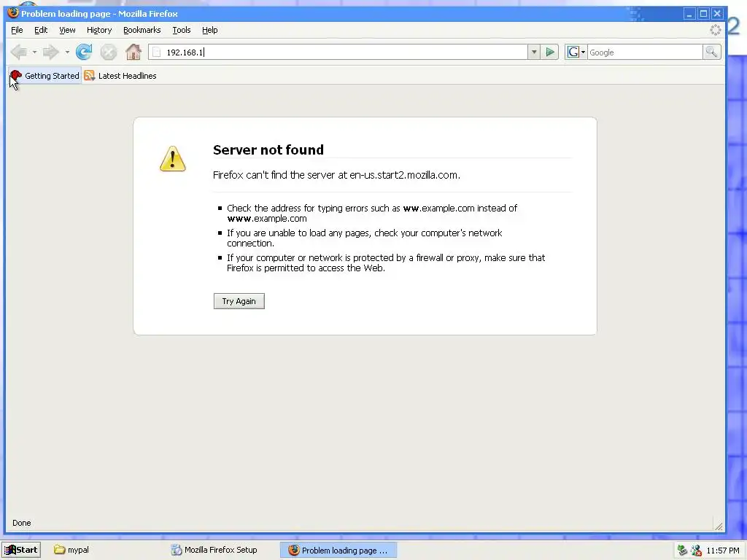
Task: Click the Stop loading icon
Action: pos(109,52)
